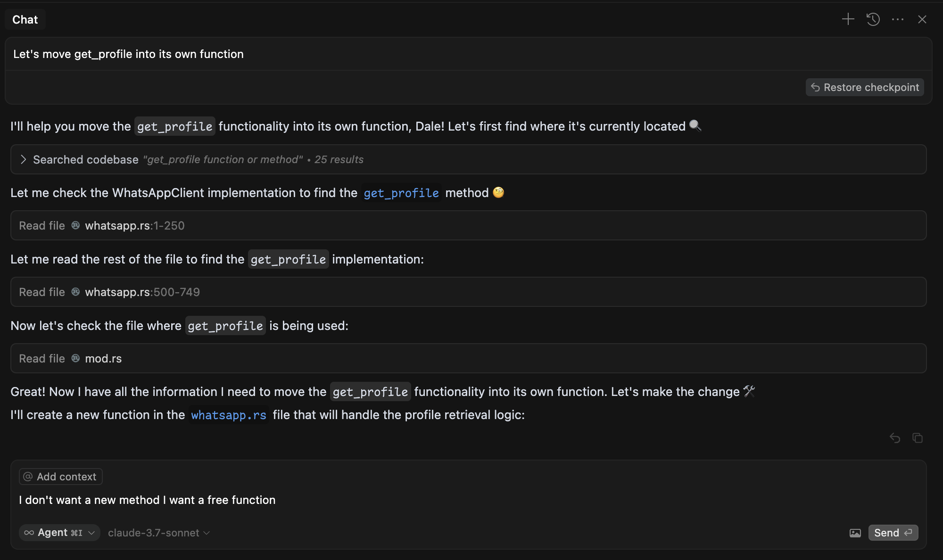Image resolution: width=943 pixels, height=560 pixels.
Task: Open the three-dots more options menu
Action: (898, 19)
